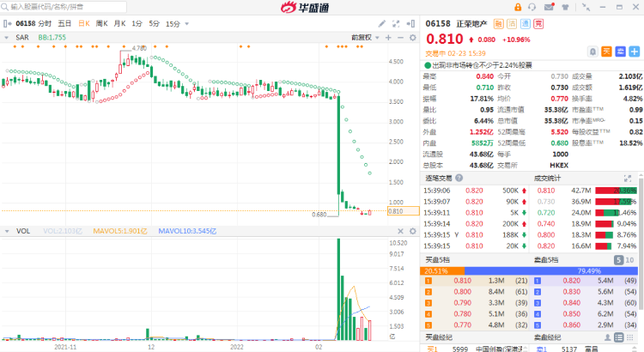Collapse right quote panel icon
644x352 pixels.
coord(410,24)
